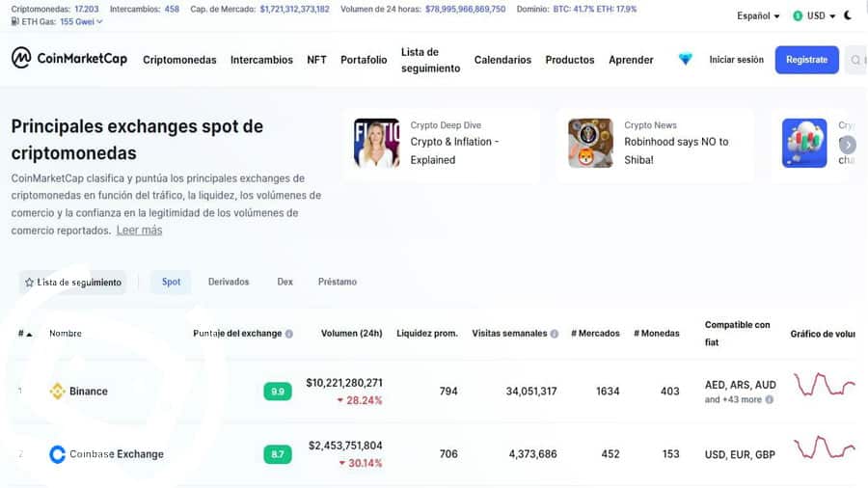Click the Regístrate button

(806, 60)
